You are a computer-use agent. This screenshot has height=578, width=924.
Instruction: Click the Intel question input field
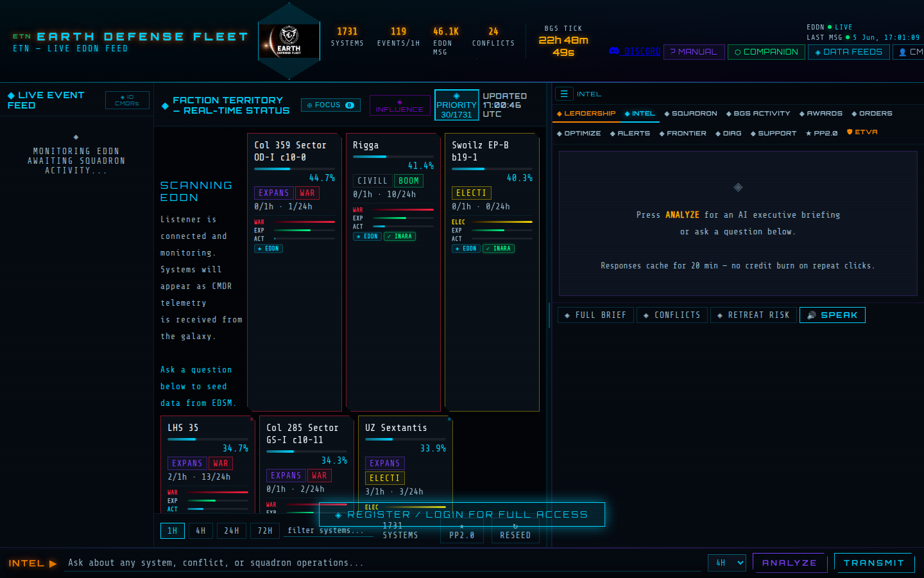coord(382,563)
